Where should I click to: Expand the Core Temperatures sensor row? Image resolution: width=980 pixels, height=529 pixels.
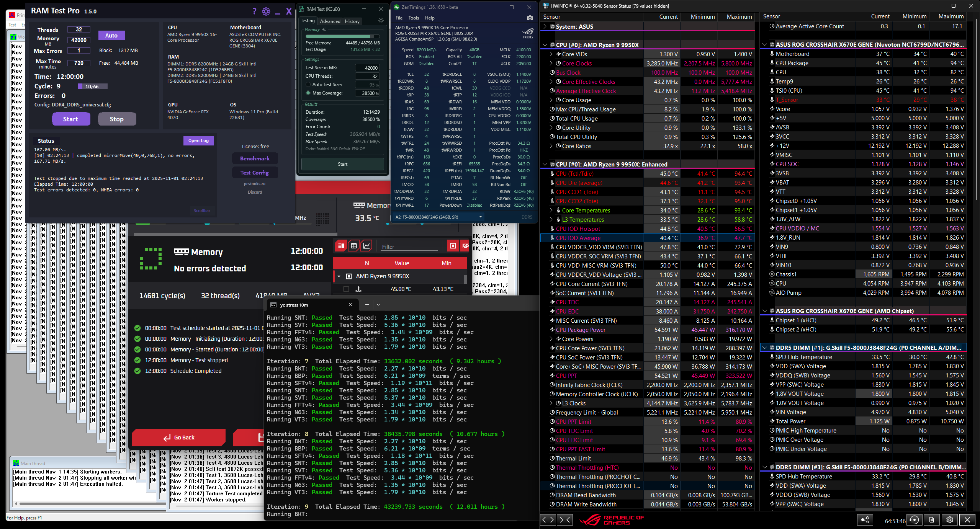click(551, 211)
